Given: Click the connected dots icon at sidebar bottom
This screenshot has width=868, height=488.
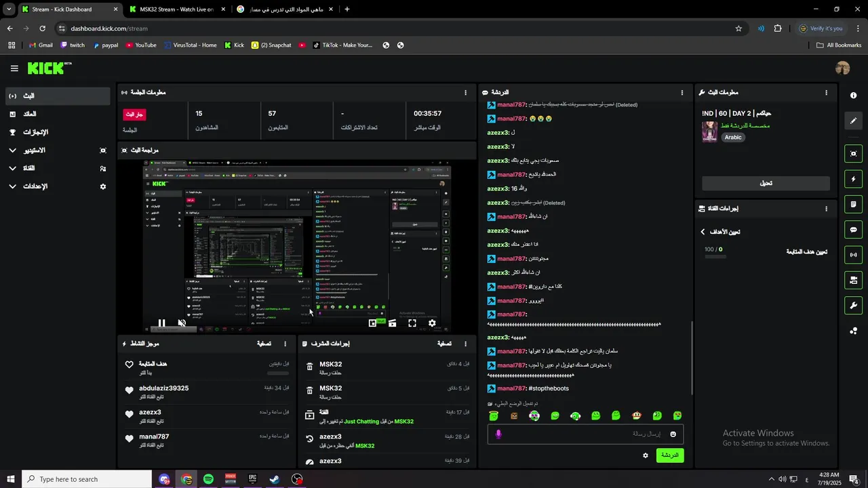Looking at the screenshot, I should 853,331.
